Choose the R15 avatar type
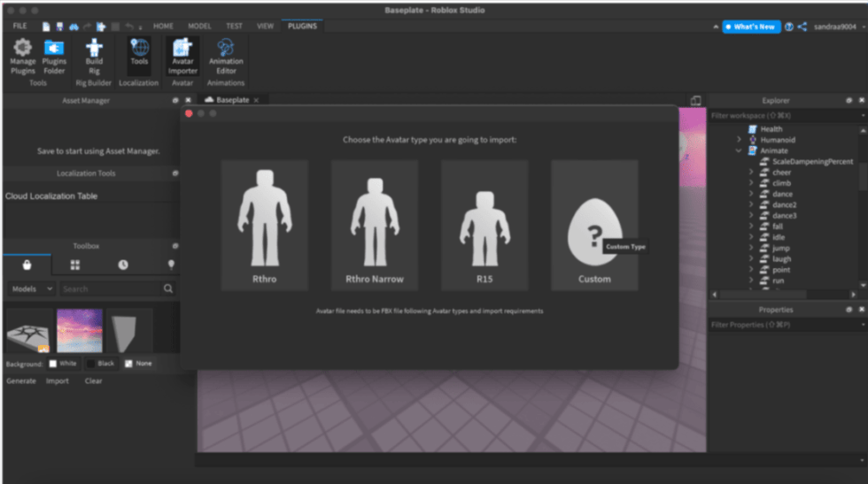Screen dimensions: 868x484 click(485, 225)
